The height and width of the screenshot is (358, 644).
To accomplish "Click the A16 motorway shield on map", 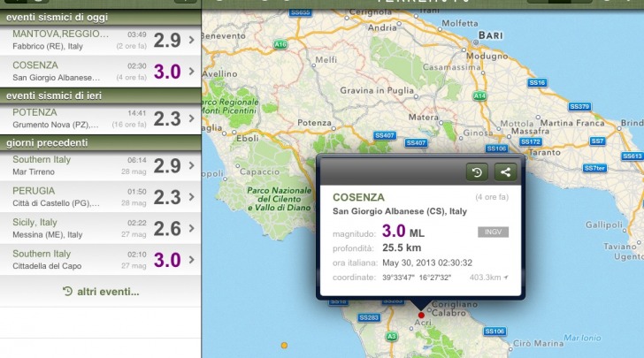I will 280,44.
